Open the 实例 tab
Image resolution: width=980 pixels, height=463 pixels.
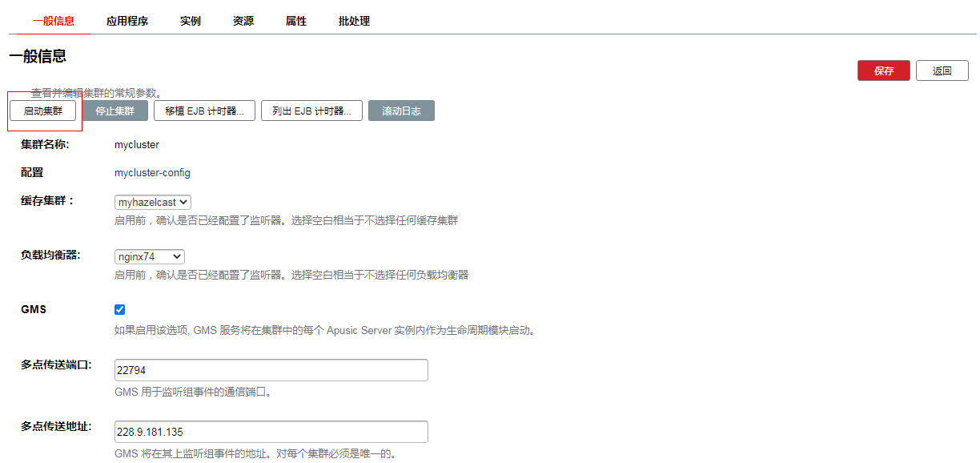pos(191,22)
